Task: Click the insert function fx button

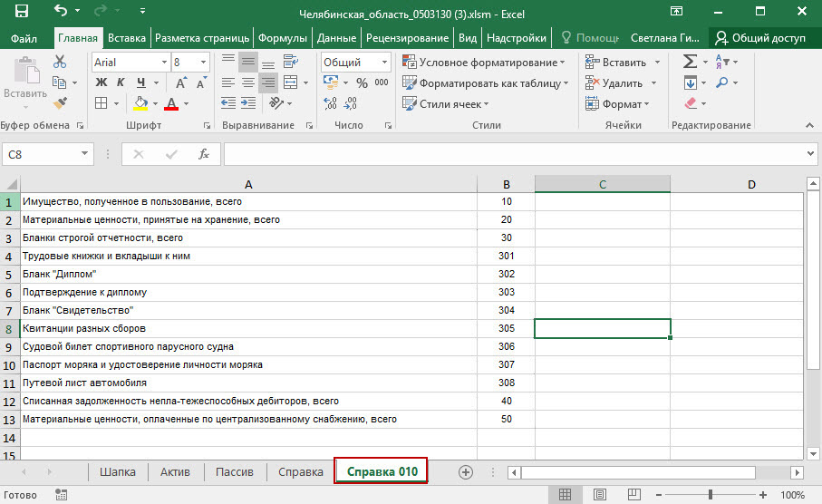Action: (x=203, y=154)
